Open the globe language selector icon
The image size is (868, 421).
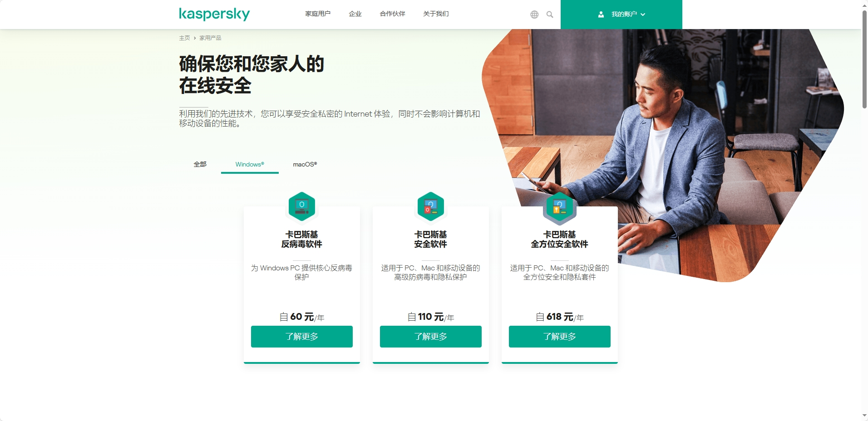point(534,15)
